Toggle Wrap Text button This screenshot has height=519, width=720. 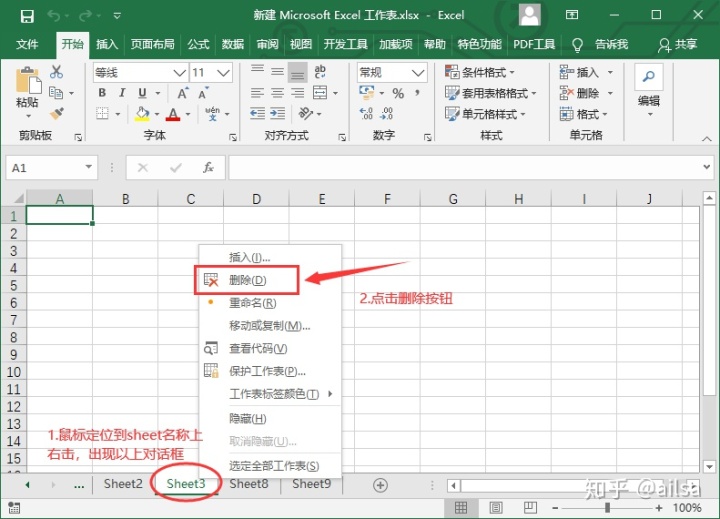pos(320,71)
